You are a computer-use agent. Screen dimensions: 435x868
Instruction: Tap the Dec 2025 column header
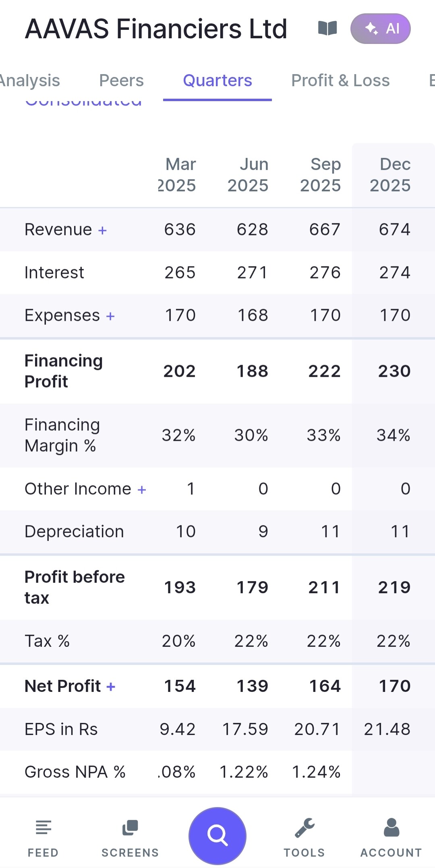click(390, 175)
